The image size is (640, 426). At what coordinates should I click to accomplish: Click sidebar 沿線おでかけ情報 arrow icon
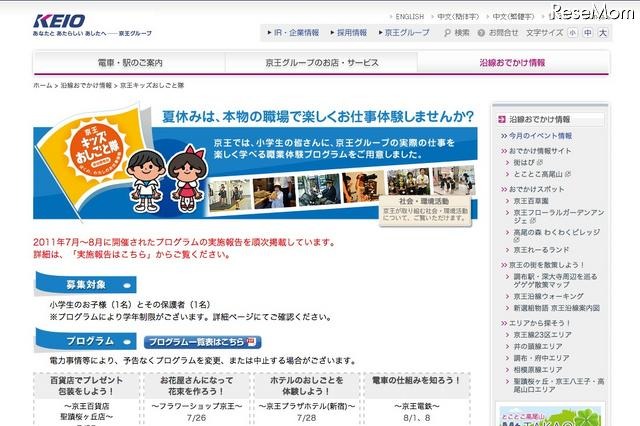pyautogui.click(x=502, y=119)
